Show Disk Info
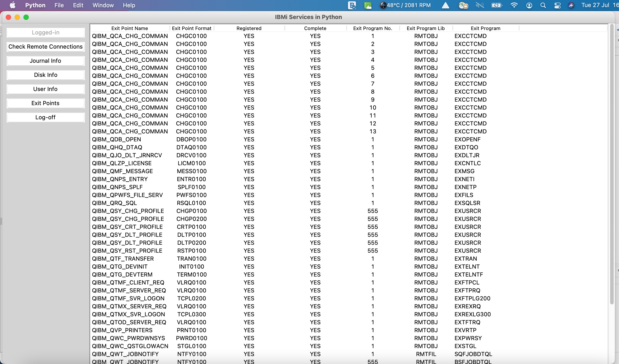The image size is (619, 364). click(x=46, y=75)
